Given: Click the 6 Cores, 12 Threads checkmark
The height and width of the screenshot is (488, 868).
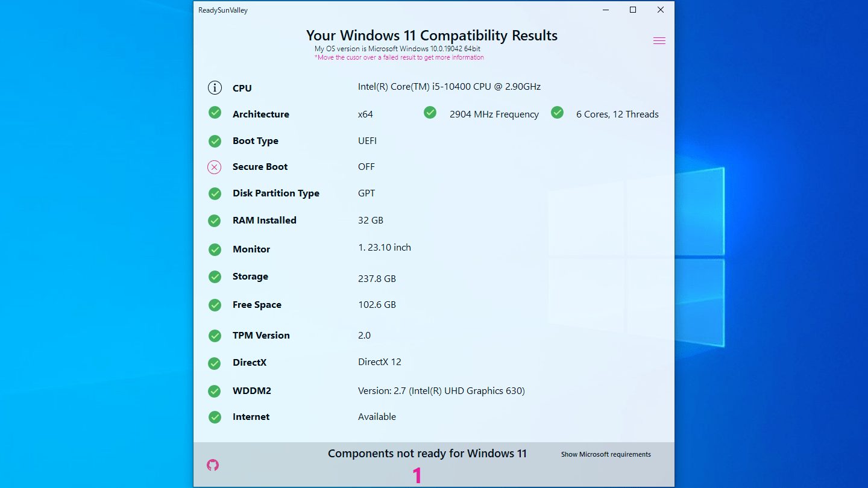Looking at the screenshot, I should point(557,113).
